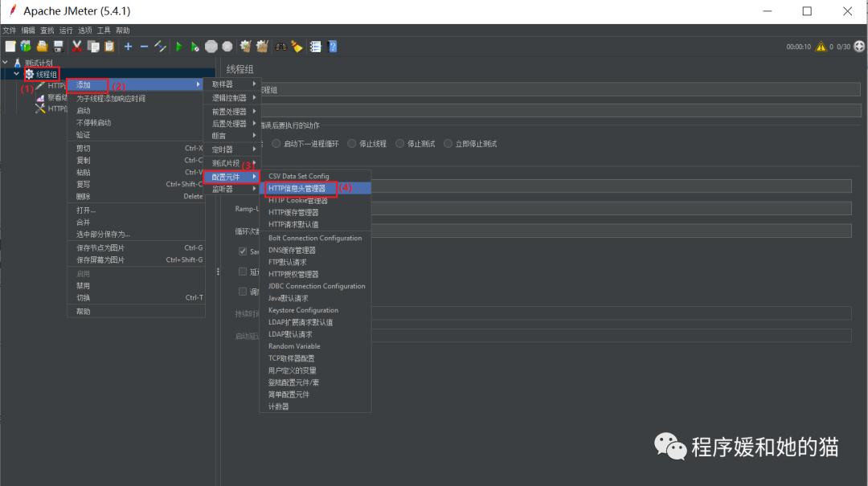Image resolution: width=868 pixels, height=486 pixels.
Task: Click the flask icon beside 测试计划
Action: (x=17, y=63)
